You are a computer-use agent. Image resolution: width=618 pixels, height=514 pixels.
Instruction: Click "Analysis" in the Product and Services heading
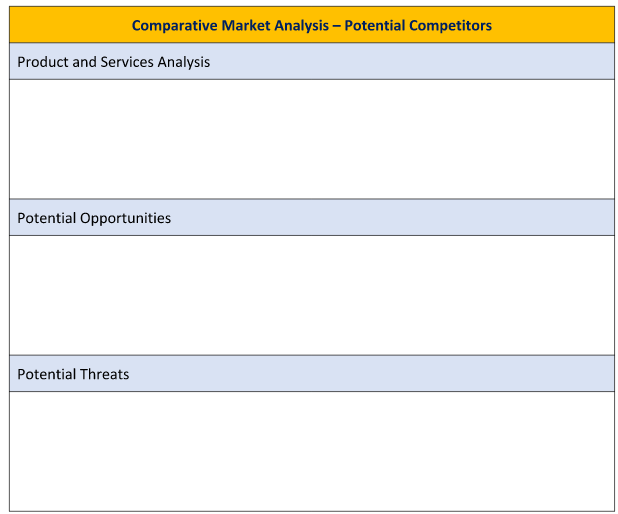click(x=184, y=62)
